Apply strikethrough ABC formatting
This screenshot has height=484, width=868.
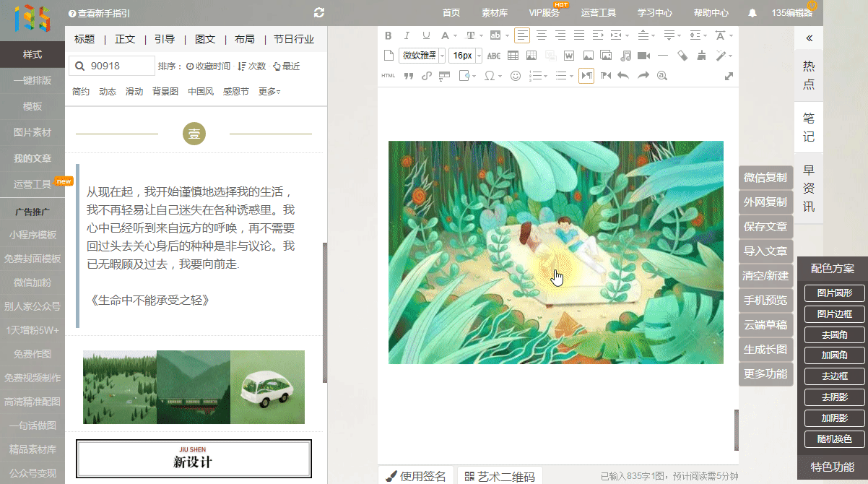click(494, 56)
